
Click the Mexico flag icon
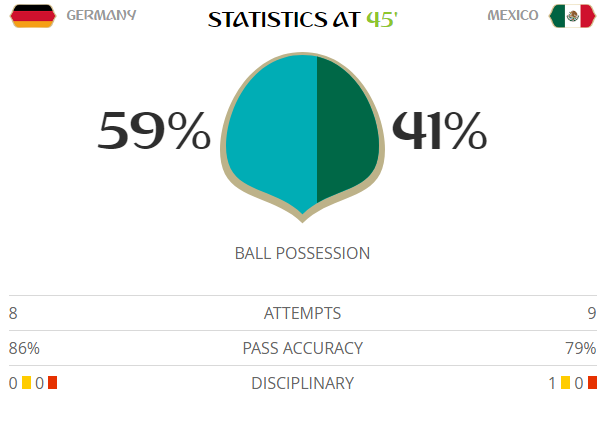[572, 17]
